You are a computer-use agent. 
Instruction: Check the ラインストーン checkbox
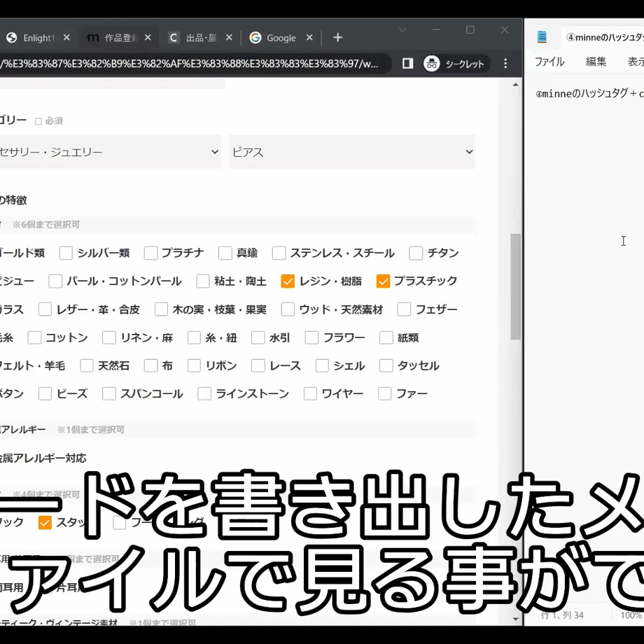[x=204, y=393]
